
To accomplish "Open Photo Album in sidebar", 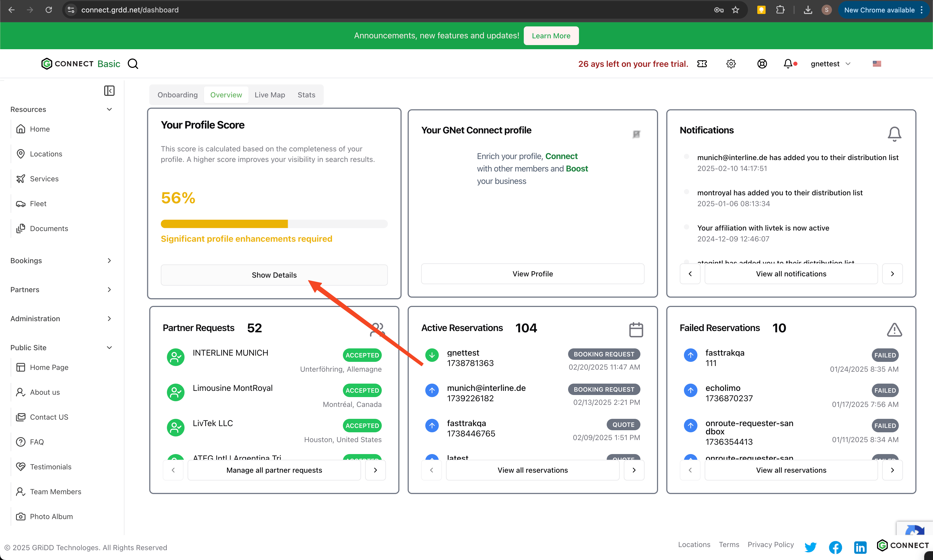I will [51, 516].
